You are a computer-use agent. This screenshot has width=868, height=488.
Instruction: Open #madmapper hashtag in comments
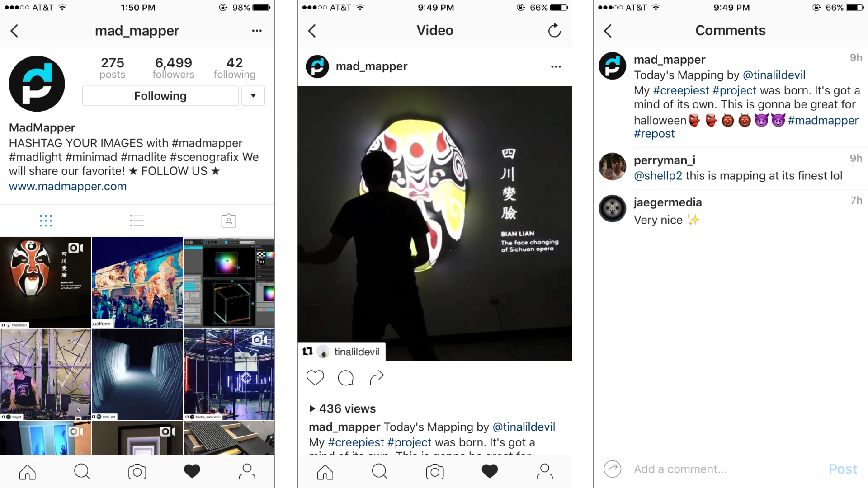coord(823,120)
